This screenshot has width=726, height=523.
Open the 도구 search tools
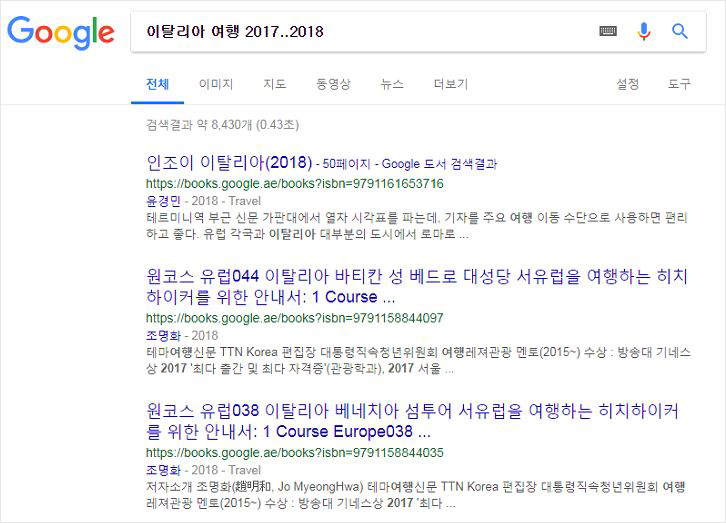[x=679, y=84]
